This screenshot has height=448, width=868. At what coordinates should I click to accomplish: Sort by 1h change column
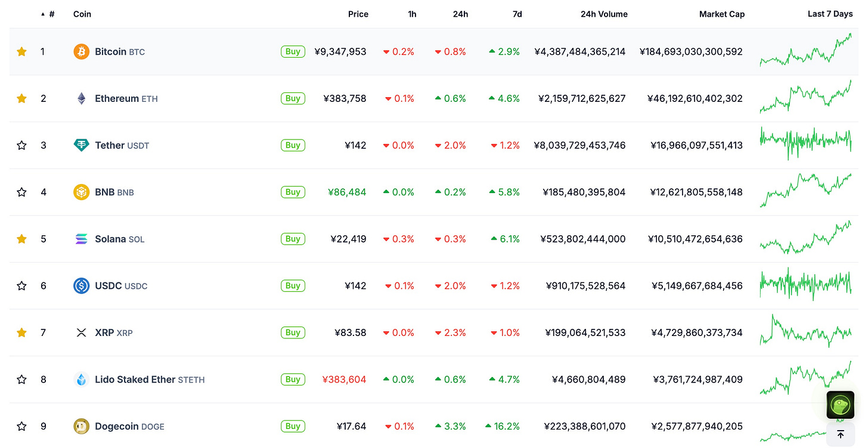coord(412,14)
